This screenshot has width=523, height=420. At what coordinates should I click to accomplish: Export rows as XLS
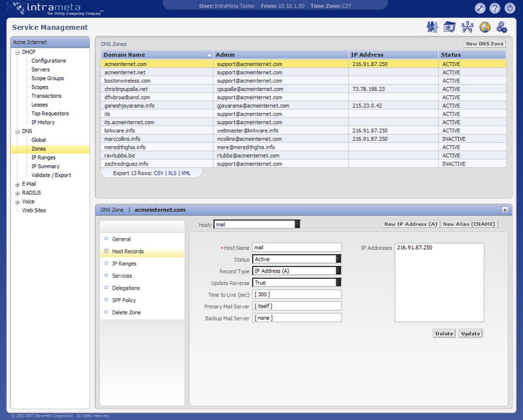click(x=172, y=173)
